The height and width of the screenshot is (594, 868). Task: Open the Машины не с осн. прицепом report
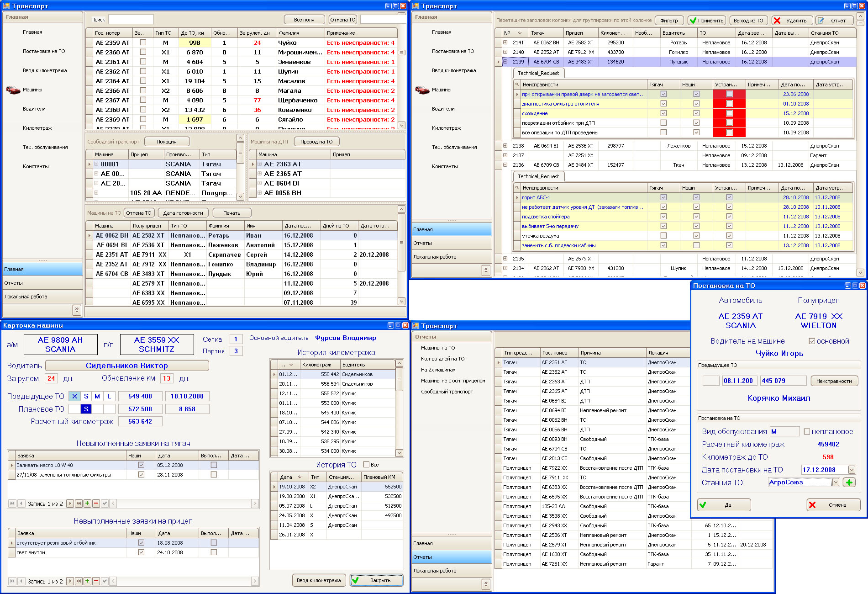pos(453,381)
